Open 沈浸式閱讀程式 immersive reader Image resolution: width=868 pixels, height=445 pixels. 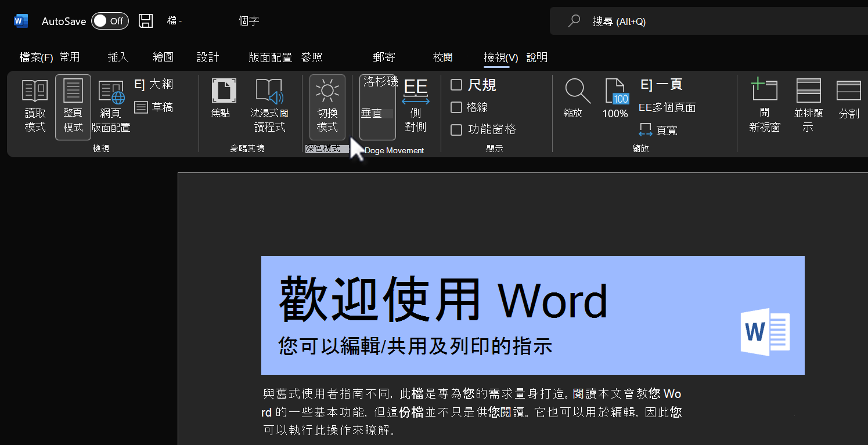point(269,107)
